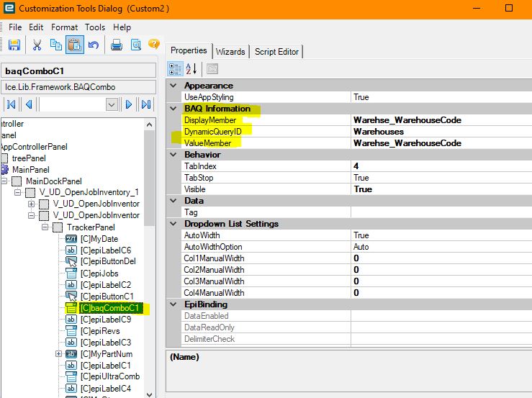
Task: Click the Warehouses query ID value
Action: (379, 132)
